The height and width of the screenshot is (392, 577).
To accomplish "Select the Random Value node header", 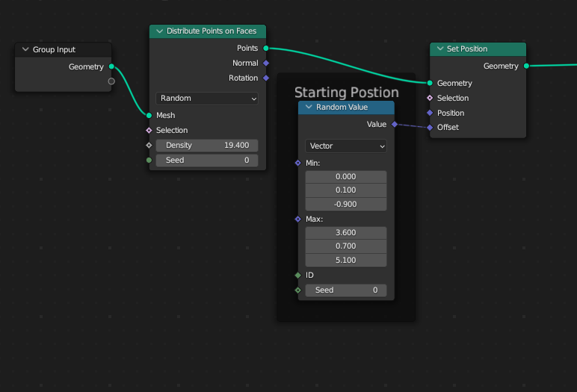I will click(x=346, y=108).
